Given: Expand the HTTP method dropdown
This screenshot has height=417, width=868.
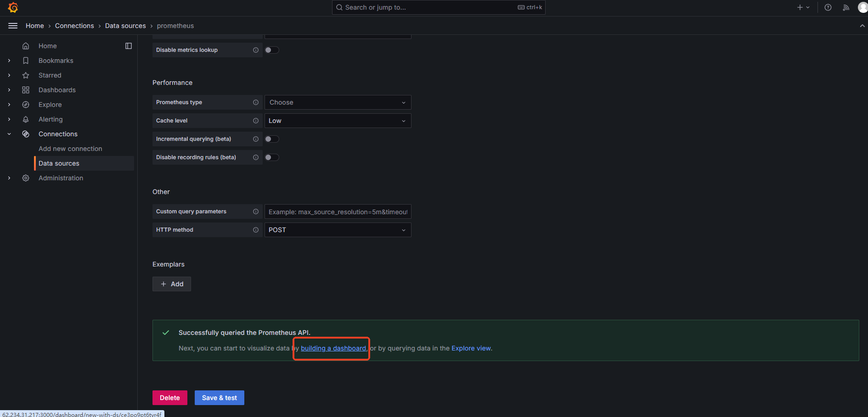Looking at the screenshot, I should (338, 230).
